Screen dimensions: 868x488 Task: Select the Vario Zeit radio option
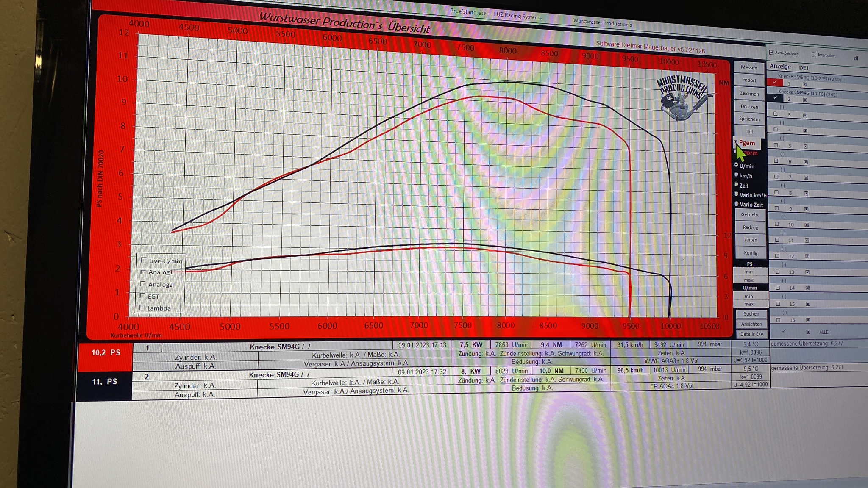coord(737,204)
